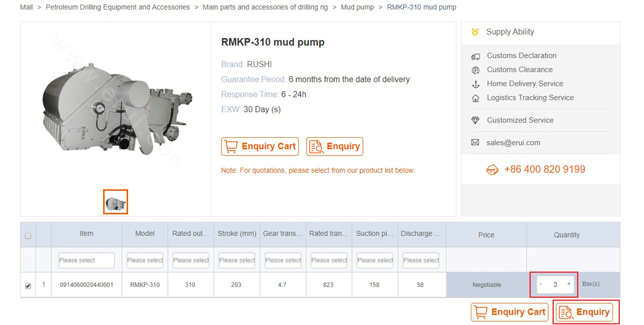Image resolution: width=644 pixels, height=325 pixels.
Task: Click Enquiry button below table
Action: click(x=584, y=312)
